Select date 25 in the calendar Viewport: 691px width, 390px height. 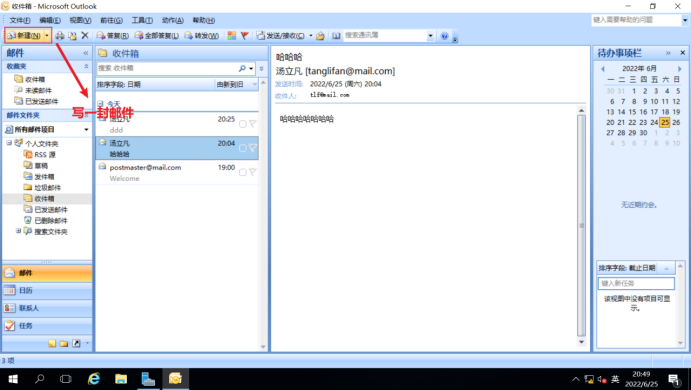pyautogui.click(x=665, y=122)
